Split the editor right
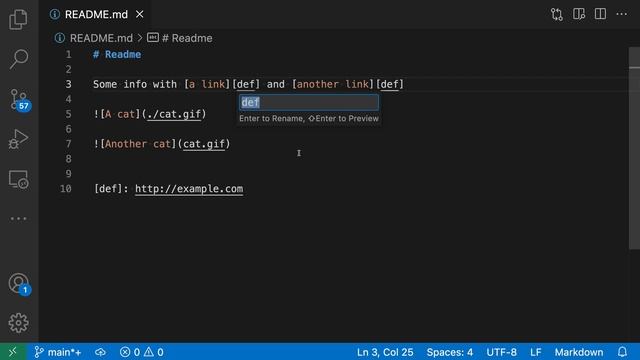The height and width of the screenshot is (360, 640). [600, 14]
